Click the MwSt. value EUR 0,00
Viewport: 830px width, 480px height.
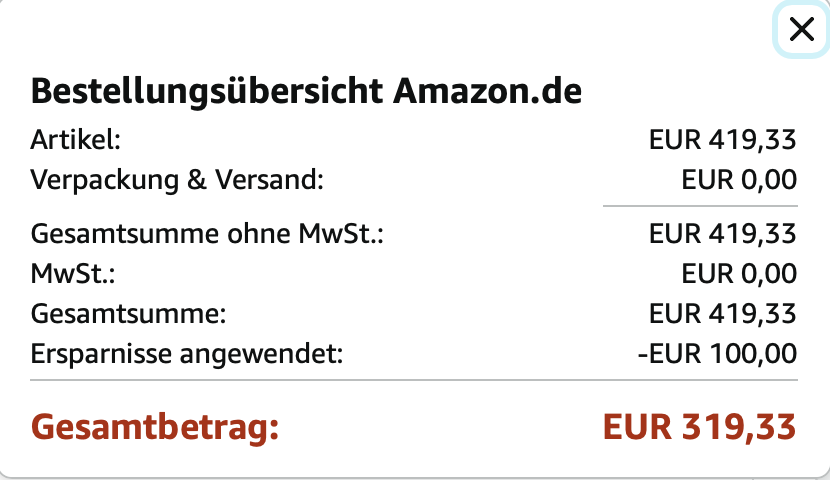[x=739, y=273]
